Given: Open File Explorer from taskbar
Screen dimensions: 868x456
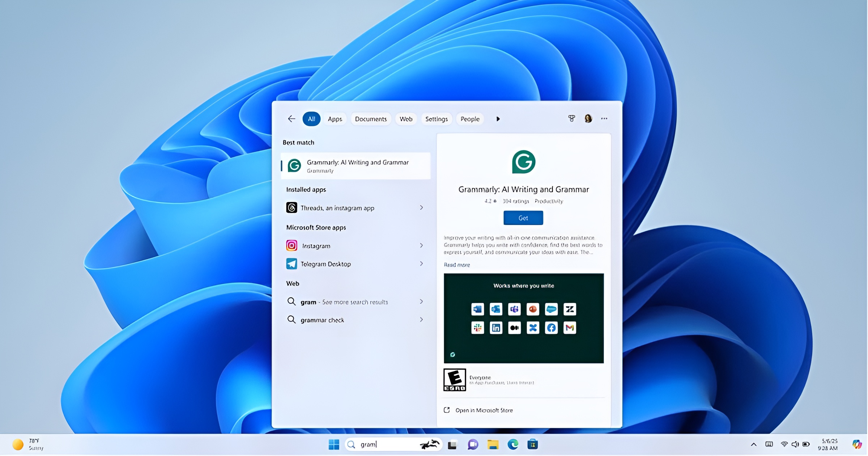Looking at the screenshot, I should pyautogui.click(x=493, y=444).
